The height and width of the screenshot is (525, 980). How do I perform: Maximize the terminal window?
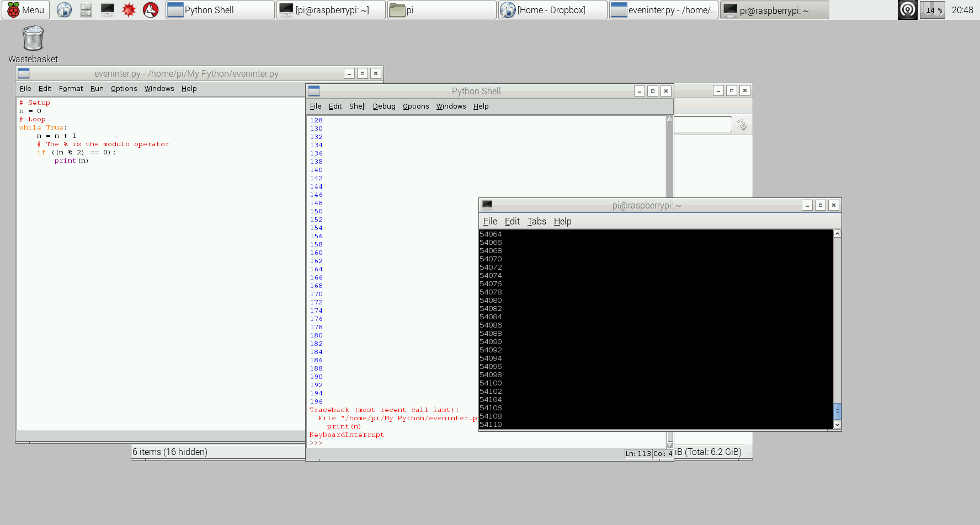(x=821, y=205)
